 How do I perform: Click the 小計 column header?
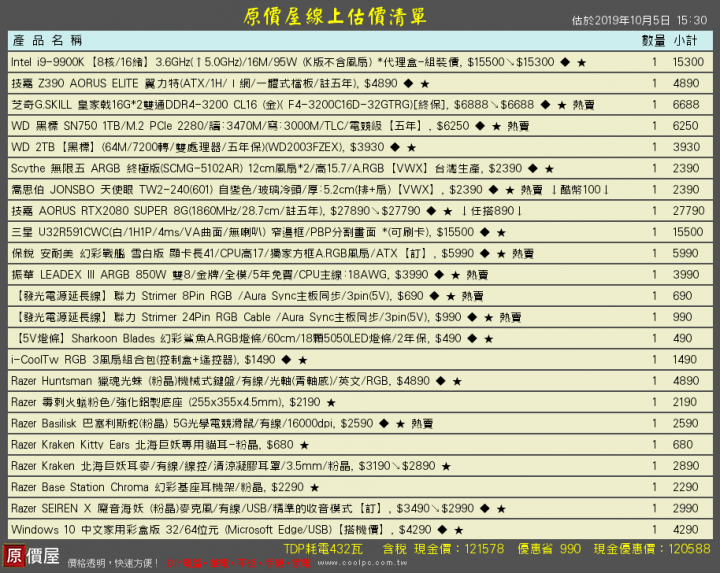[x=685, y=41]
